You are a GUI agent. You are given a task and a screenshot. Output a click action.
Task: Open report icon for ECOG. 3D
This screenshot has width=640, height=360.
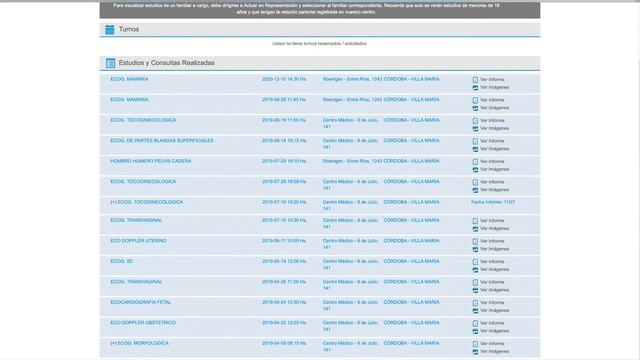[x=475, y=262]
